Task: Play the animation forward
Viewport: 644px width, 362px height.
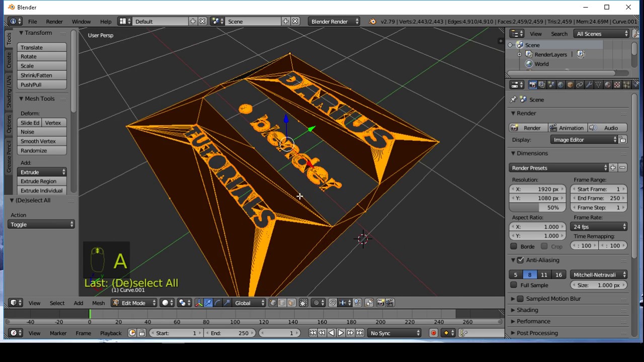Action: (x=341, y=333)
